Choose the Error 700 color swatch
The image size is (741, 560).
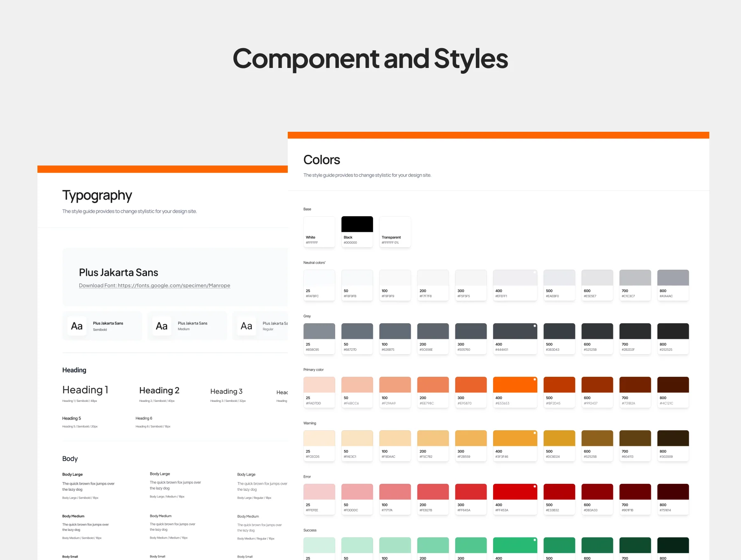635,499
